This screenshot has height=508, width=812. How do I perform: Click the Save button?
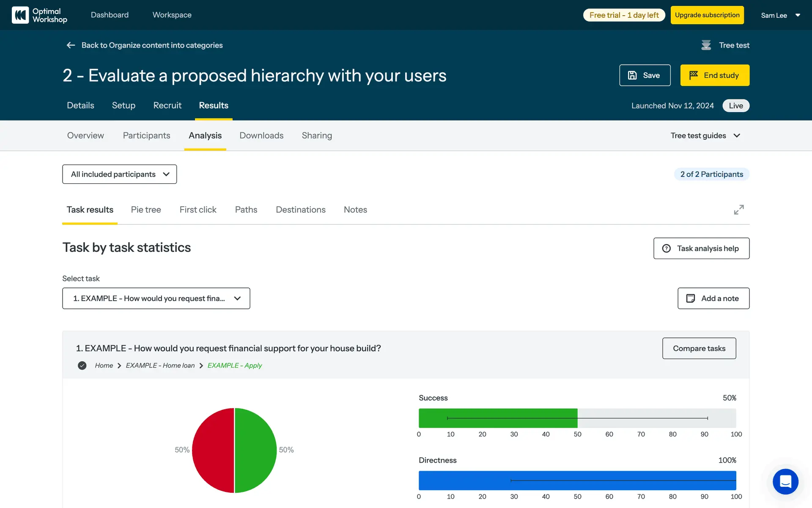click(x=645, y=75)
